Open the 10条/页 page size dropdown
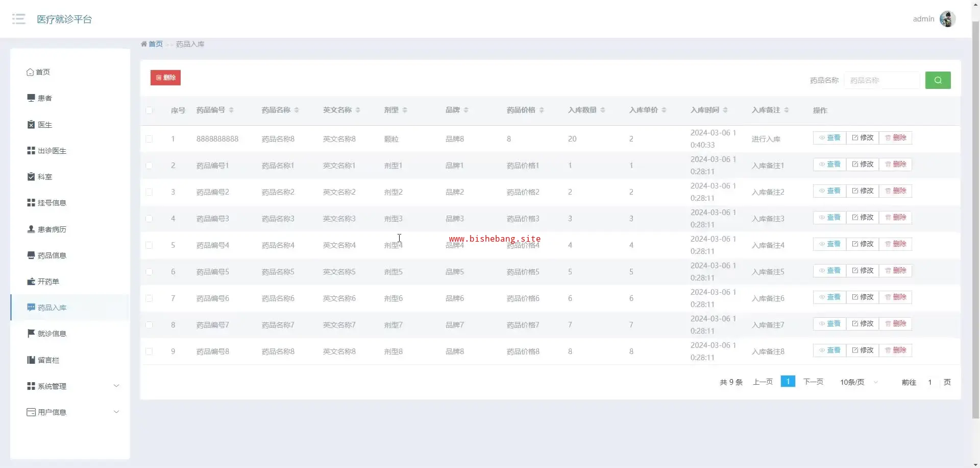The height and width of the screenshot is (468, 980). pos(859,382)
